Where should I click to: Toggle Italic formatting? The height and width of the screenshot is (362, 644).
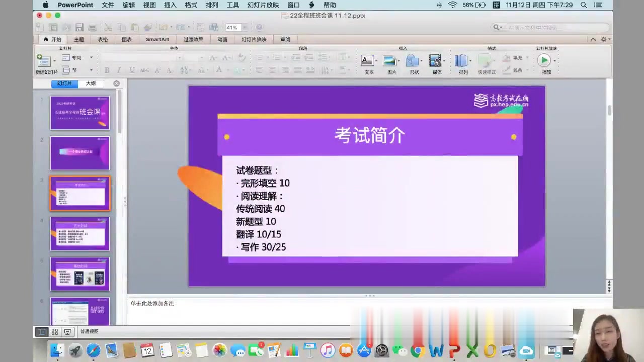pos(119,70)
